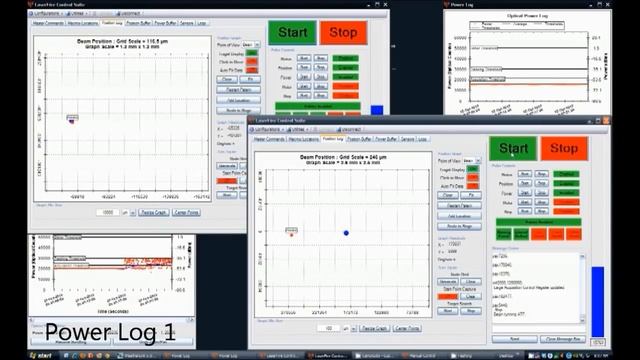Image resolution: width=640 pixels, height=360 pixels.
Task: Click message list scrollbar down arrow
Action: [582, 320]
